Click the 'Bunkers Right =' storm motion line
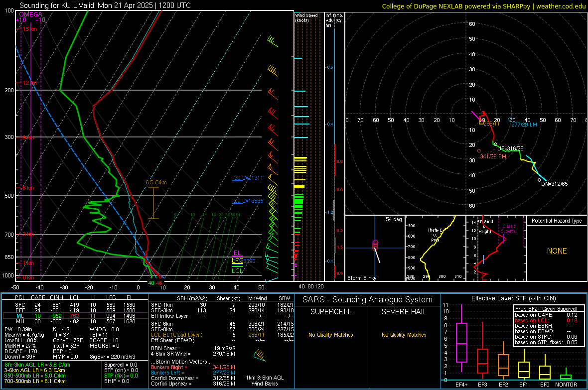Viewport: 588px width, 390px height. pos(193,367)
